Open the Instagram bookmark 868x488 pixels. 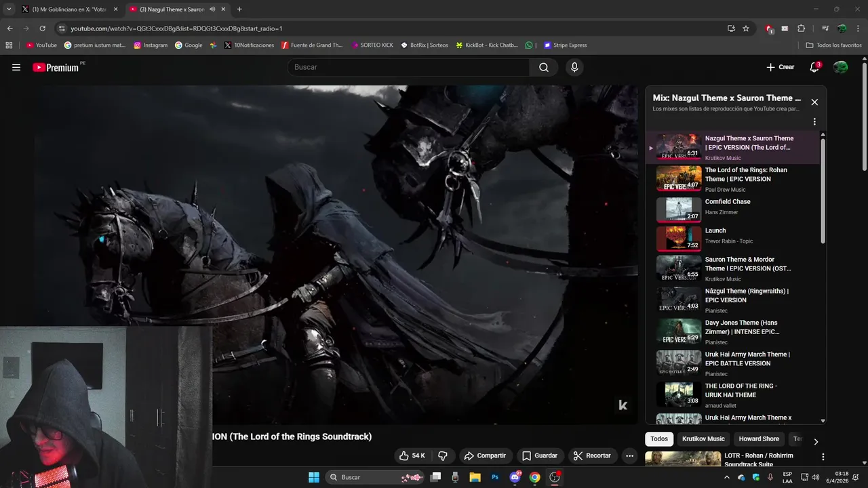(x=151, y=45)
